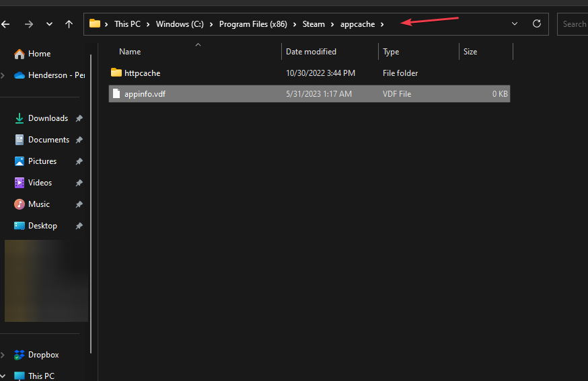Select httpcache folder name
Image resolution: width=588 pixels, height=381 pixels.
[143, 73]
